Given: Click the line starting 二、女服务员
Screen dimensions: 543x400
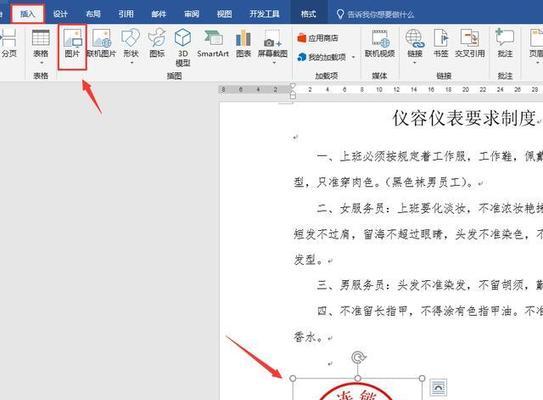Looking at the screenshot, I should 429,208.
